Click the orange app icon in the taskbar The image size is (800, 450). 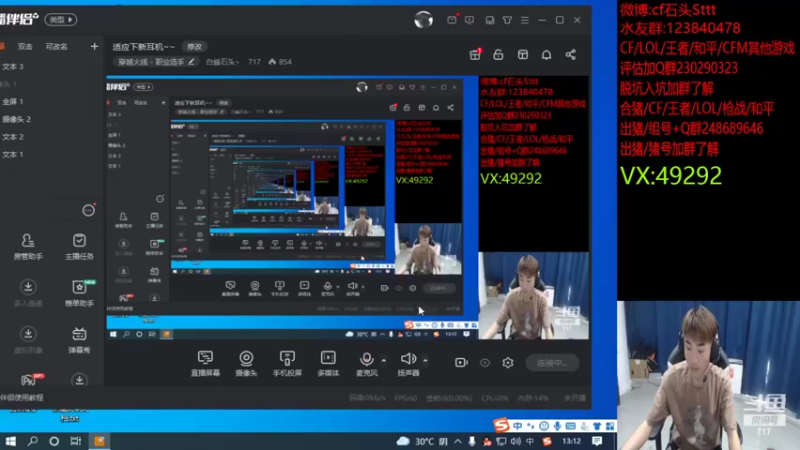click(x=99, y=441)
